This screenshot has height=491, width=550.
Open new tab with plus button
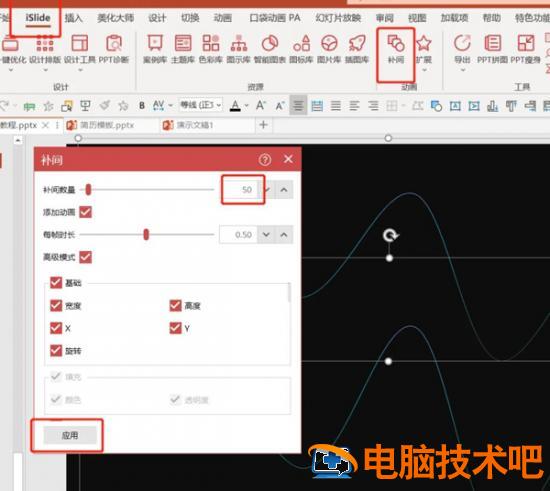tap(263, 125)
